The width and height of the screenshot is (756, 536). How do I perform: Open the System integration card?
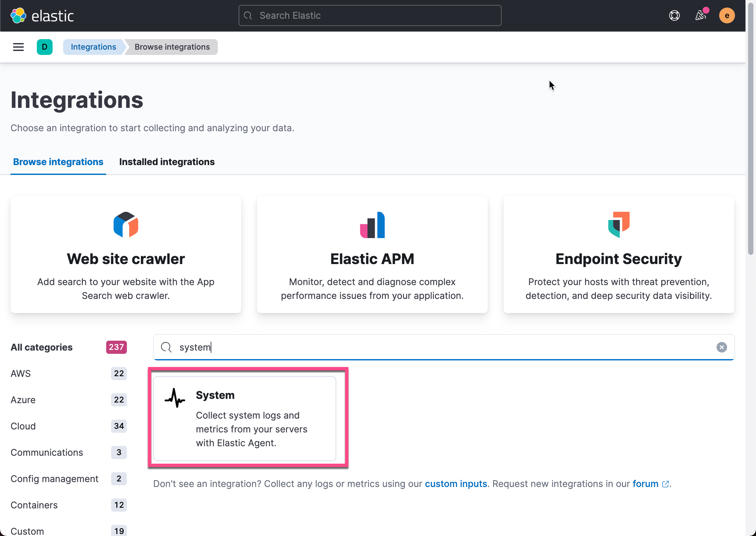(245, 418)
